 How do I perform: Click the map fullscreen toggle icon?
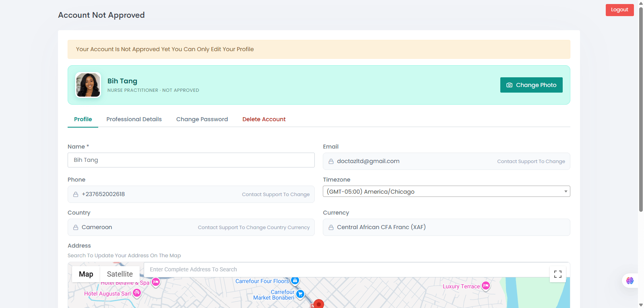pos(558,274)
